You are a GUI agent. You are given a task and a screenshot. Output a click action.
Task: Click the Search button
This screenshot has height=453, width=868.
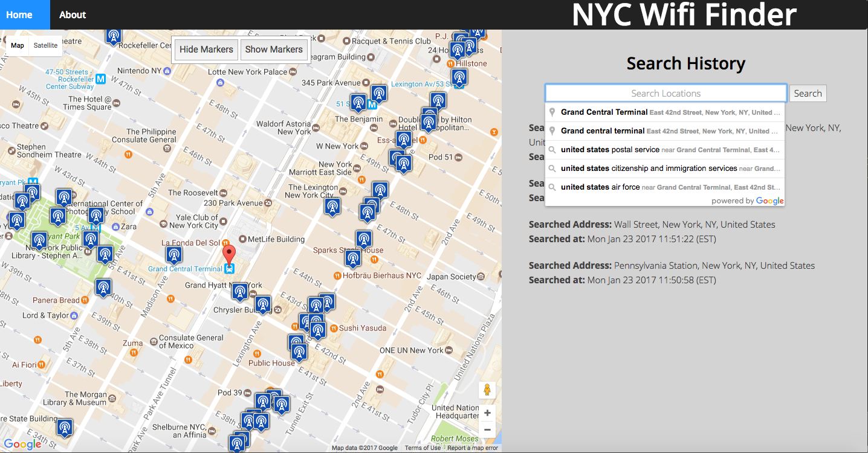pyautogui.click(x=808, y=93)
